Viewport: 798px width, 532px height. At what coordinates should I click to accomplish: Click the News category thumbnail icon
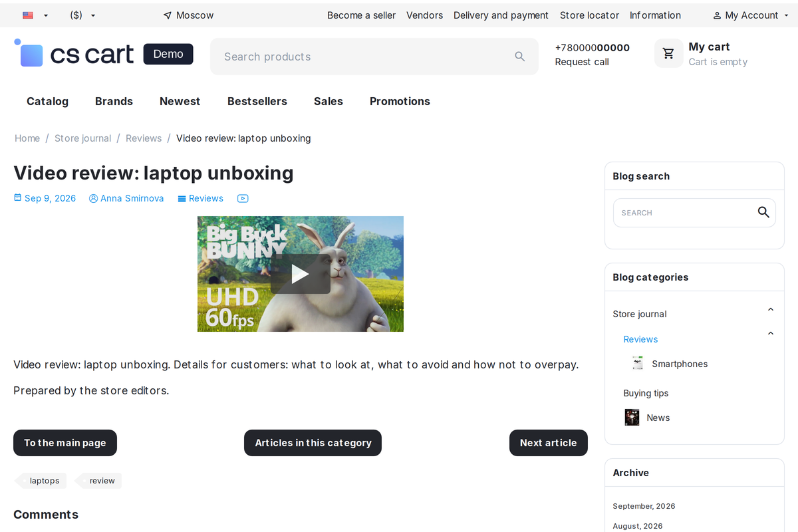point(632,418)
